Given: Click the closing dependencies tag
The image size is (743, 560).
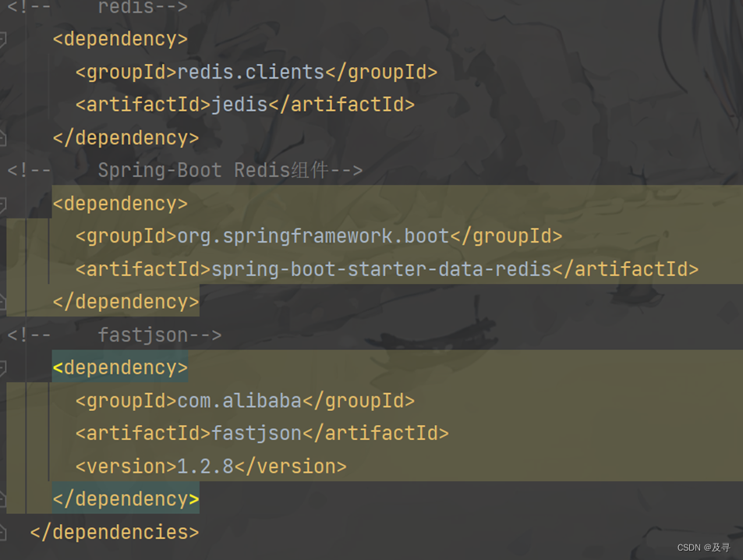Looking at the screenshot, I should point(113,532).
